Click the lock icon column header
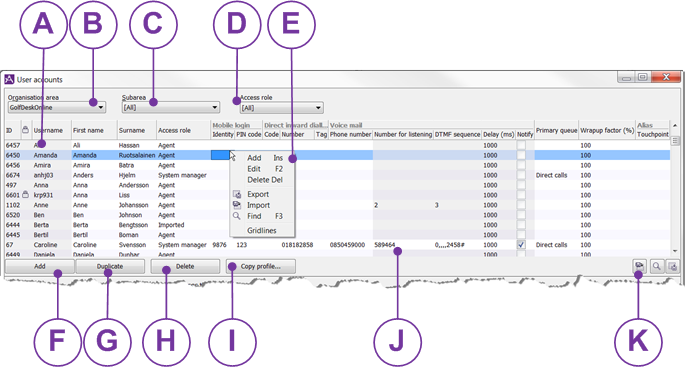This screenshot has width=686, height=367. [25, 130]
